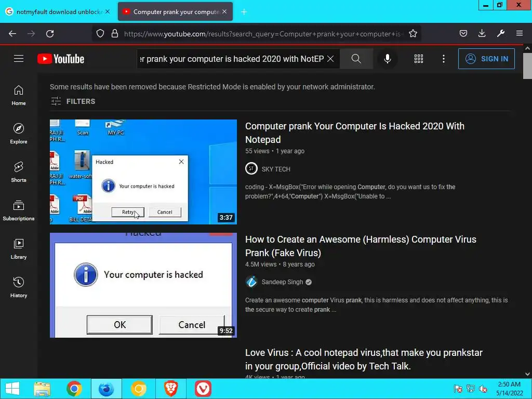
Task: Click the coding description snippet under SKY TECH
Action: click(x=350, y=191)
